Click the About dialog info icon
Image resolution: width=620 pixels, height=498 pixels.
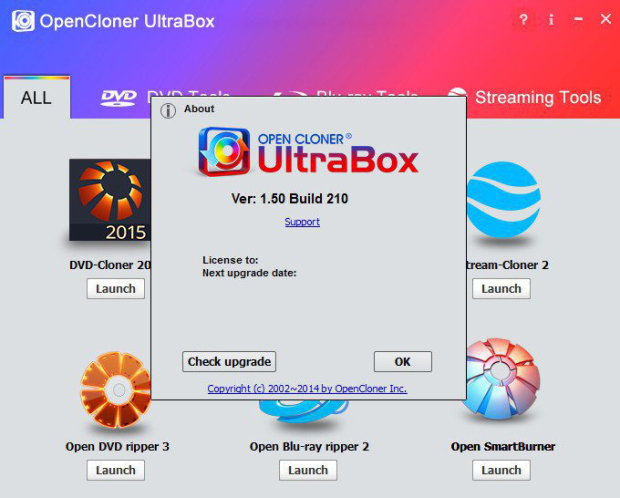168,111
